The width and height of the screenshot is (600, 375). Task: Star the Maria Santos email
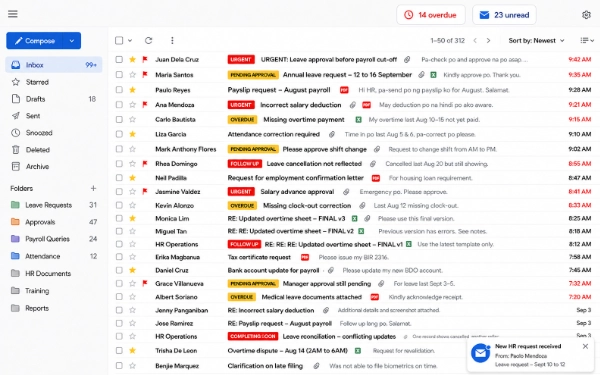point(132,75)
